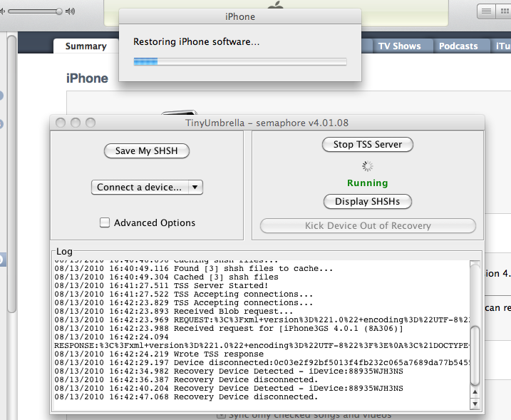Click the iTunes sidebar scrollbar

coord(11,175)
